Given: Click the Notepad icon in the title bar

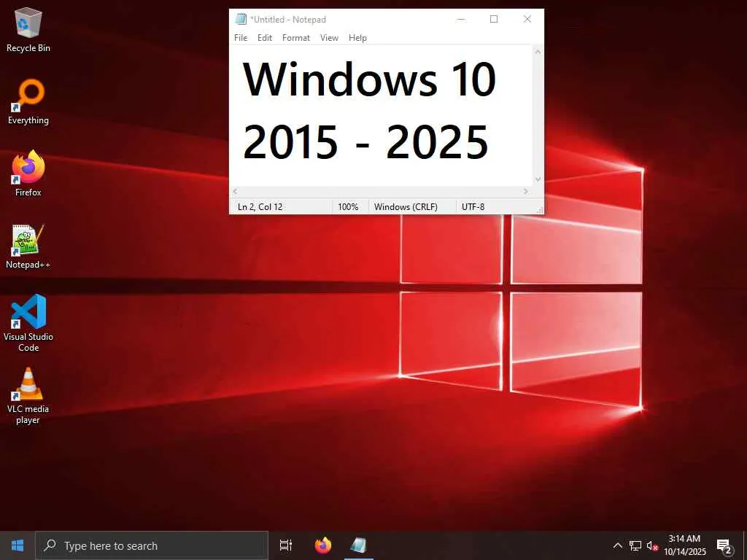Looking at the screenshot, I should (x=241, y=19).
